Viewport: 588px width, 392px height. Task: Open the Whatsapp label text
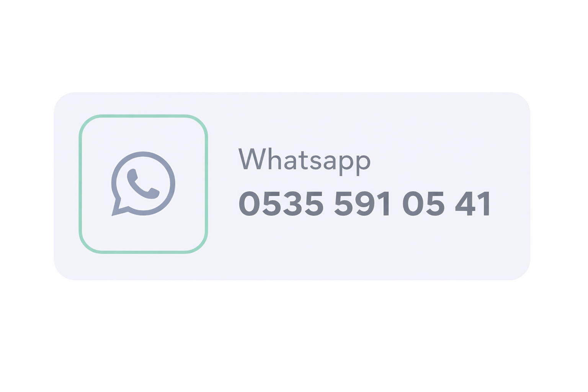[304, 162]
